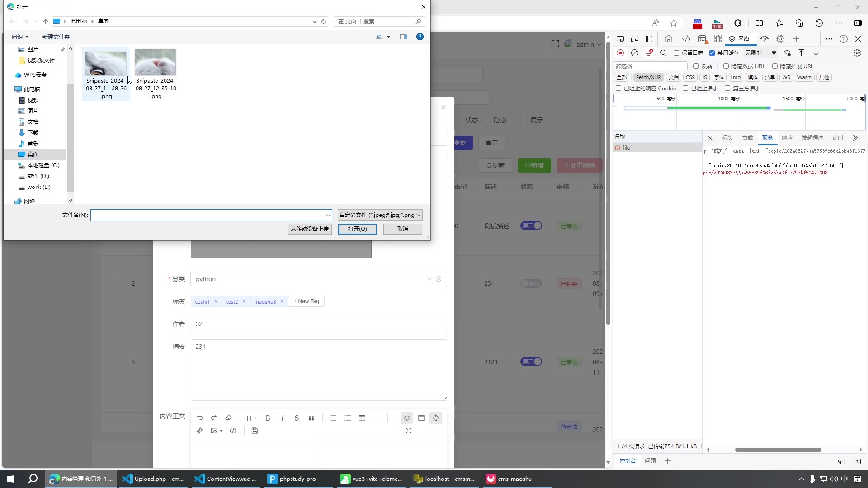Click the save icon in content editor
Image resolution: width=868 pixels, height=488 pixels.
coord(255,431)
